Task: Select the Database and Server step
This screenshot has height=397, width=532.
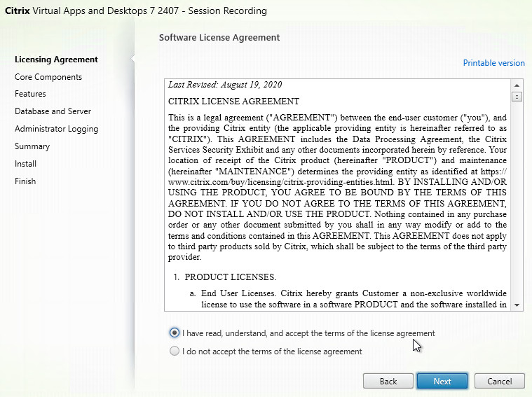Action: click(x=53, y=111)
